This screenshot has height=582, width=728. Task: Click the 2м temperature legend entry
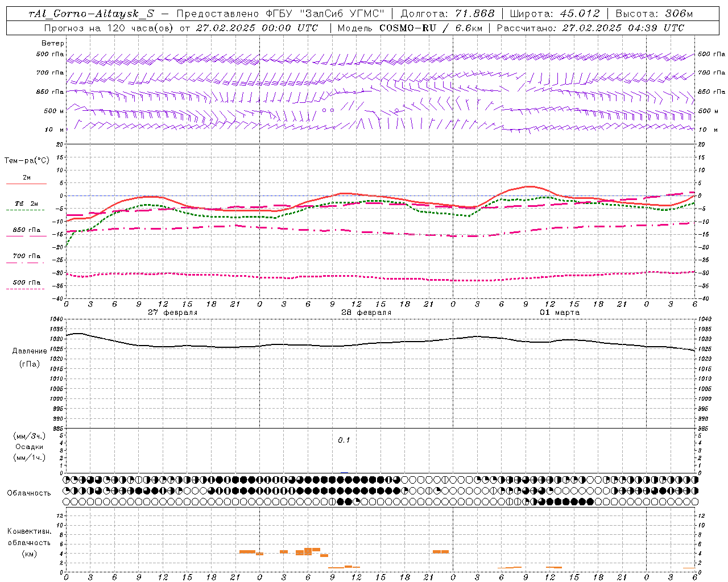pyautogui.click(x=27, y=178)
